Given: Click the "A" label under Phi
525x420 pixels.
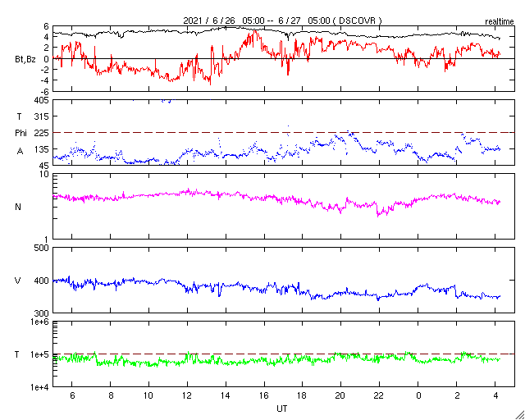Looking at the screenshot, I should click(20, 152).
